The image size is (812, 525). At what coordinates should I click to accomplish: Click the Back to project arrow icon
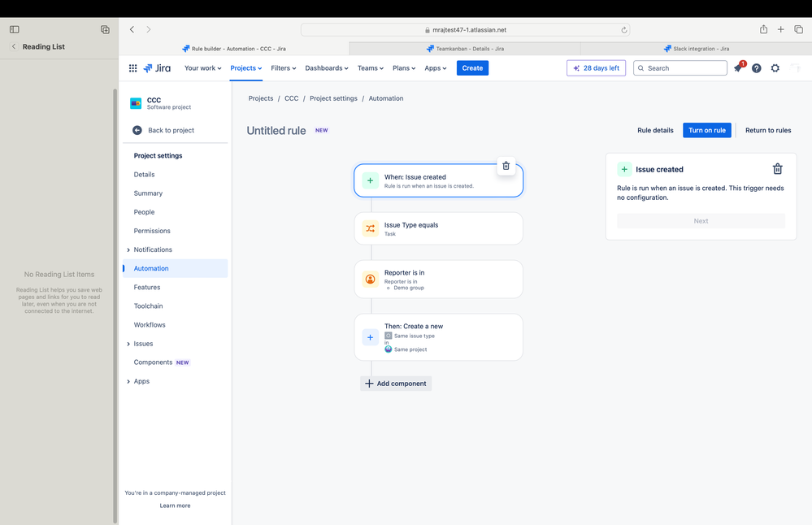(137, 130)
